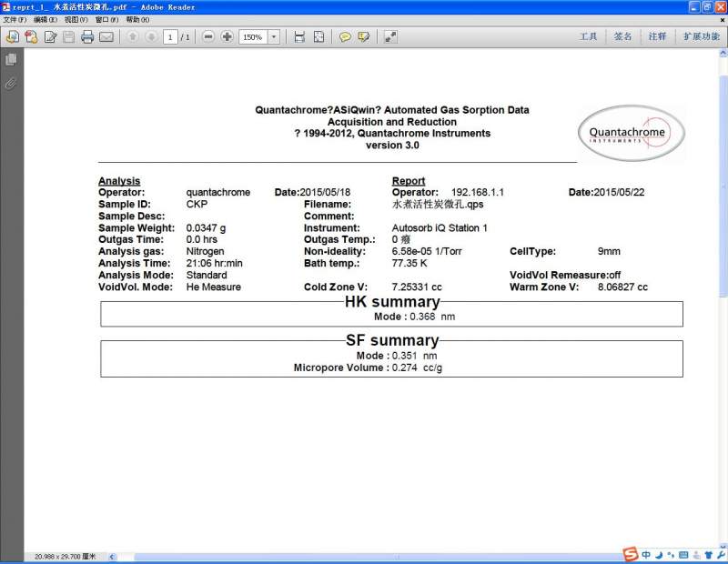The height and width of the screenshot is (564, 728).
Task: Click the Instrument value Autosorb iQ Station 1
Action: pyautogui.click(x=440, y=228)
